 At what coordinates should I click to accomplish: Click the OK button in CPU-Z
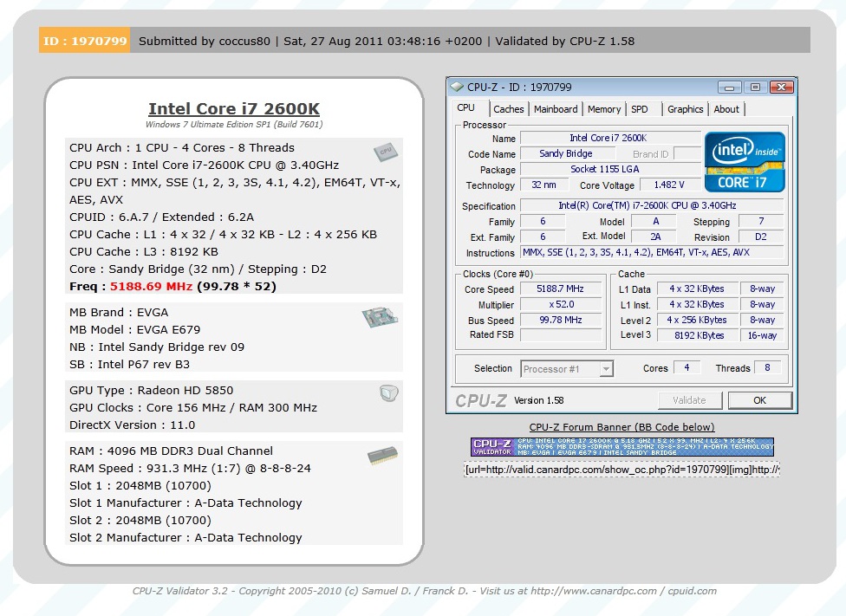(x=759, y=400)
